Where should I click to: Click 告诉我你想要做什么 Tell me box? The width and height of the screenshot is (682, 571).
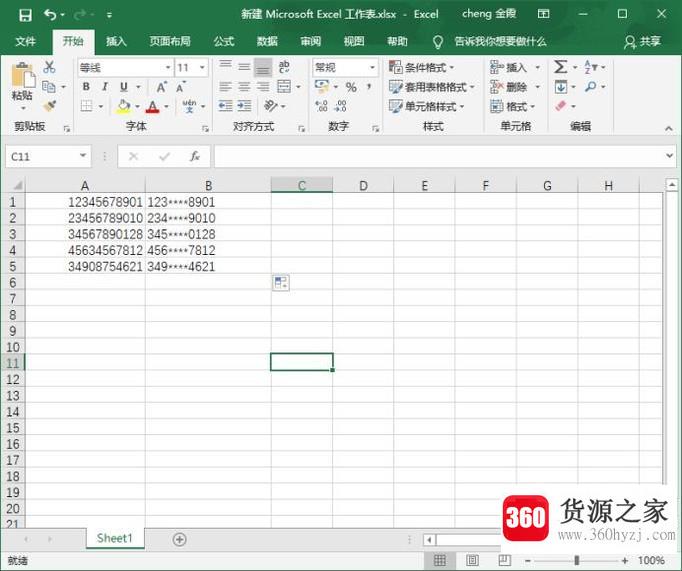click(x=500, y=42)
